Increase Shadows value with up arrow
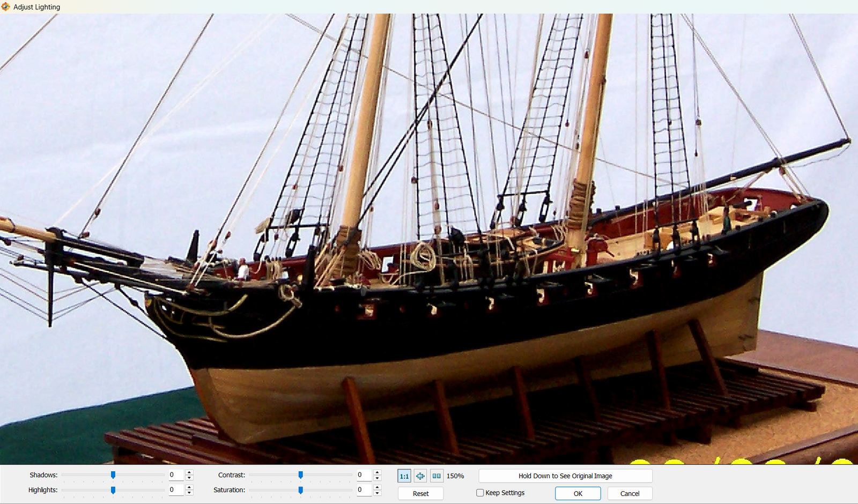Viewport: 858px width, 504px height. [x=189, y=472]
